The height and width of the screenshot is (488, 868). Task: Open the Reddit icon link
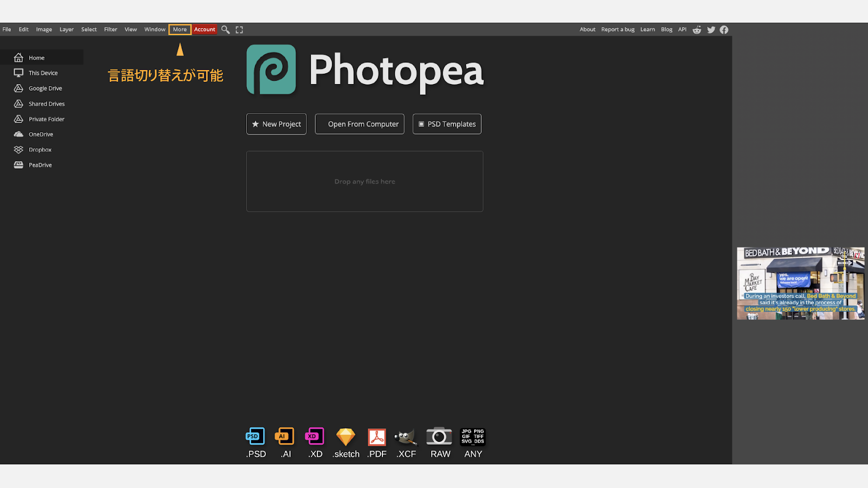(x=697, y=30)
